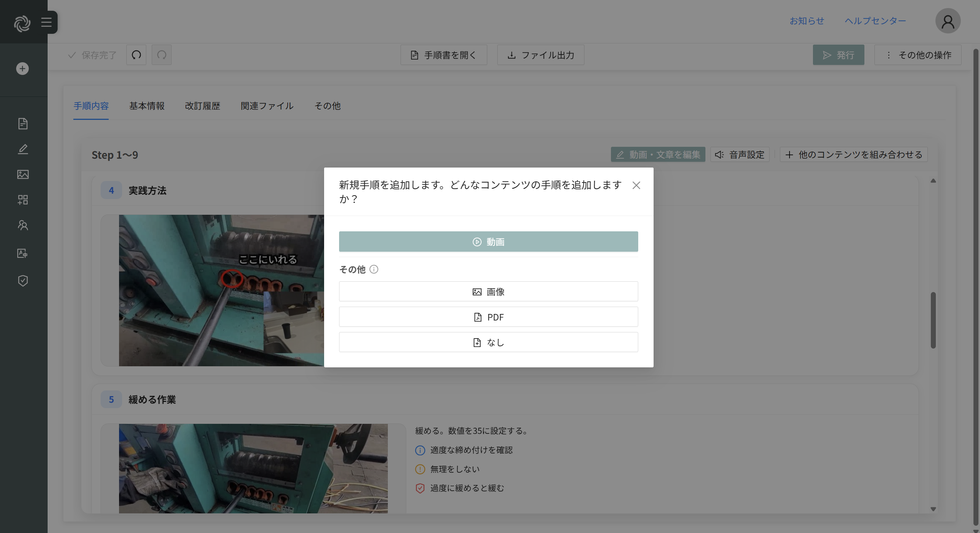The height and width of the screenshot is (533, 980).
Task: Click the user group sidebar icon
Action: coord(23,225)
